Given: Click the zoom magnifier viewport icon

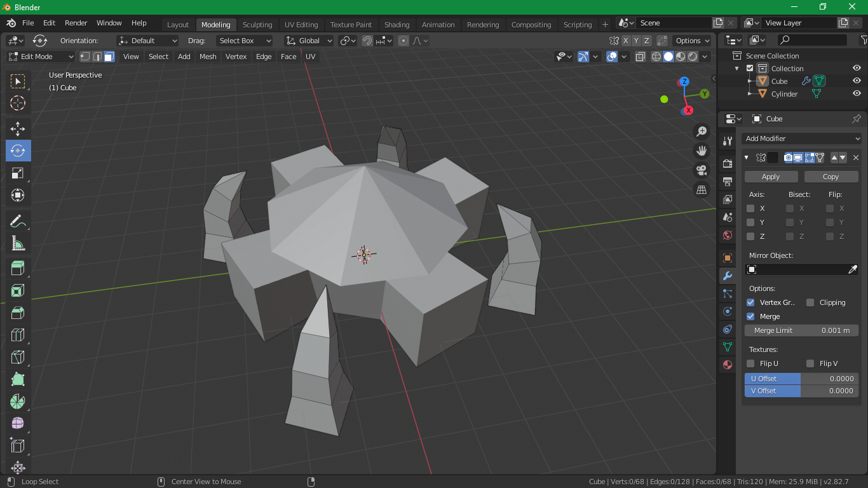Looking at the screenshot, I should 702,132.
